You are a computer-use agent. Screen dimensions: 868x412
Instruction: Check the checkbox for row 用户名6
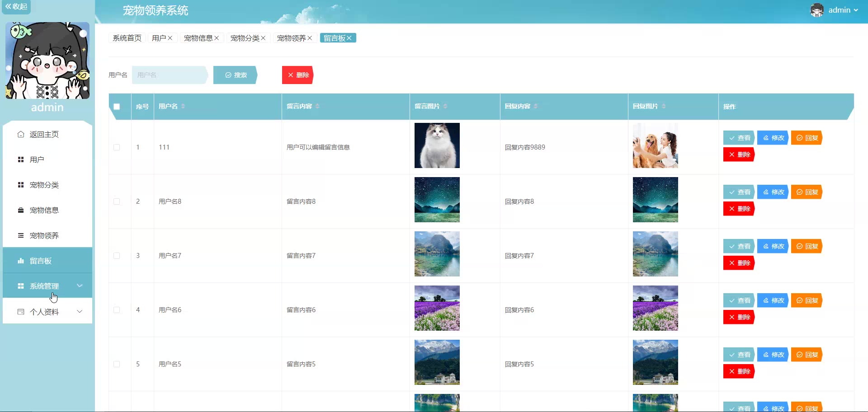coord(117,310)
